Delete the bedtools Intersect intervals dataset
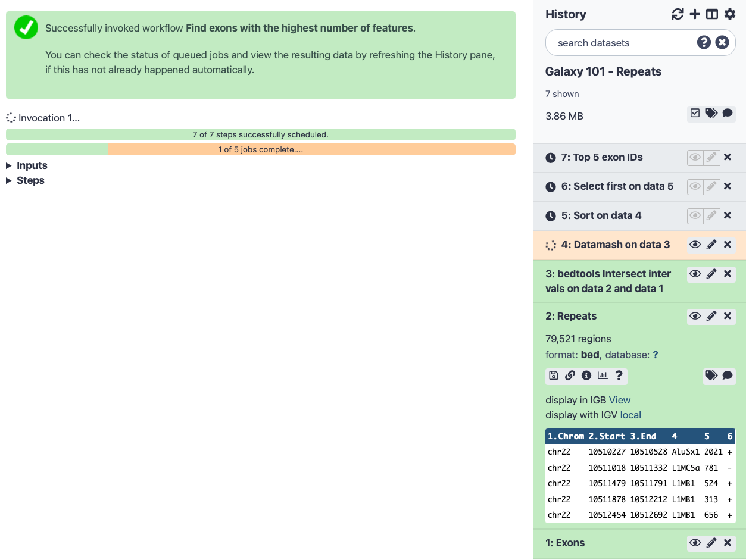This screenshot has width=746, height=560. click(728, 274)
